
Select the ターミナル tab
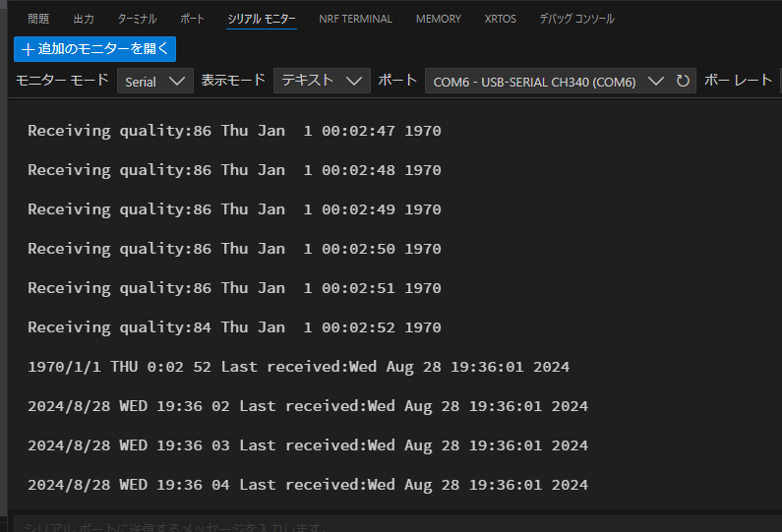tap(137, 19)
